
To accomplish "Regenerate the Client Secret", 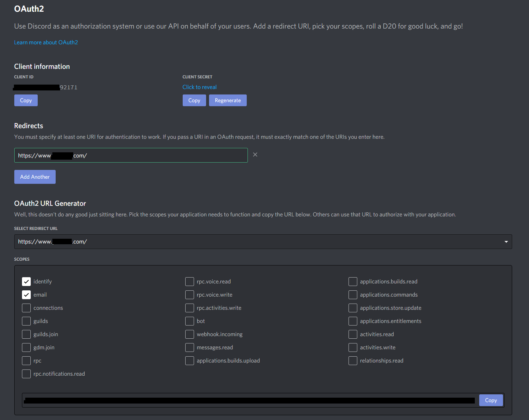I will click(228, 100).
